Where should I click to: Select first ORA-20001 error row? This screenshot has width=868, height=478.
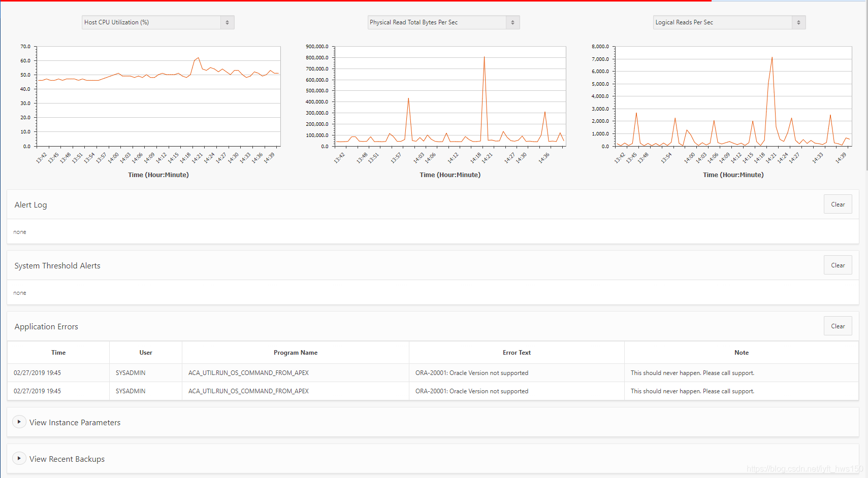pos(433,373)
